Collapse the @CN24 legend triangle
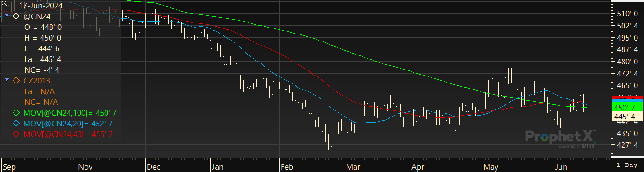The height and width of the screenshot is (172, 644). 7,16
